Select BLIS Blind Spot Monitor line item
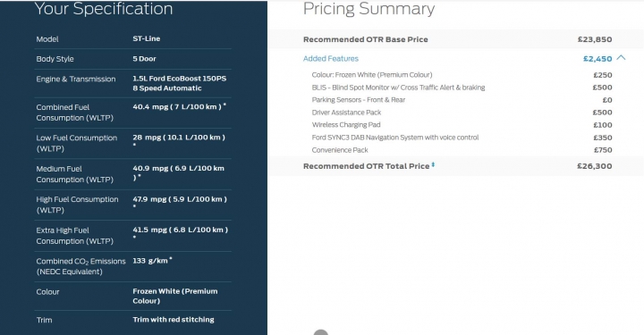The image size is (644, 335). coord(462,88)
